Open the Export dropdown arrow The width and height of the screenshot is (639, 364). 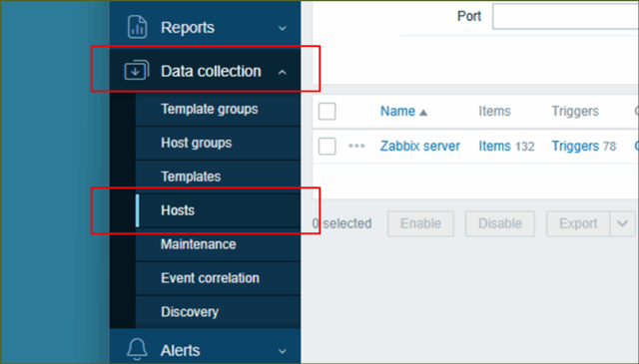click(622, 223)
